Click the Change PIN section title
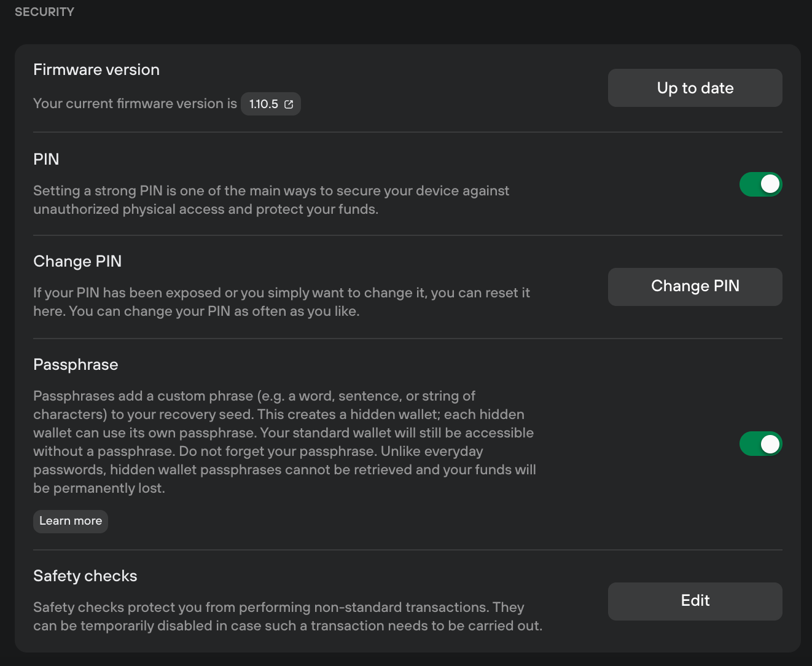 (77, 261)
